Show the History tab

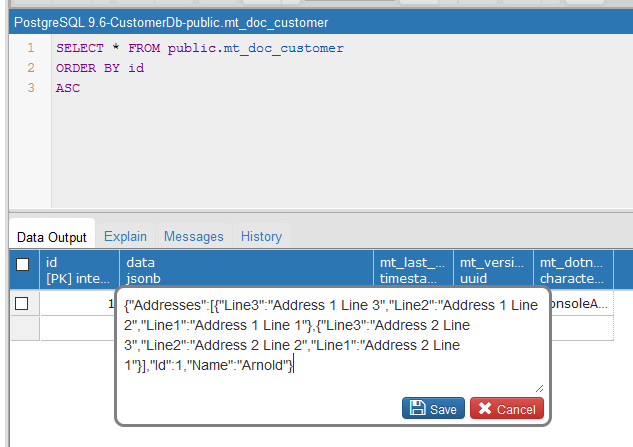[261, 237]
